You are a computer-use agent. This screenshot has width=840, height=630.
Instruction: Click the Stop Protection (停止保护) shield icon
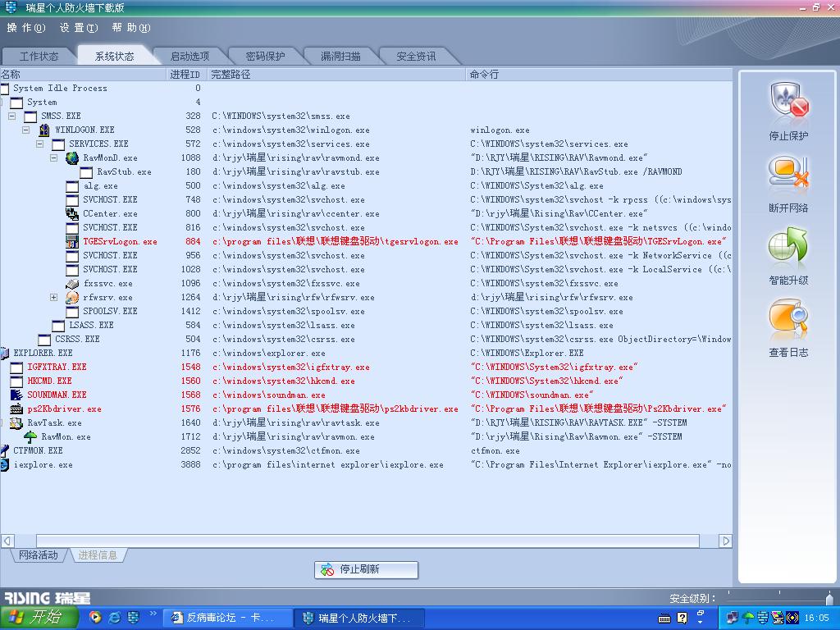pos(788,101)
